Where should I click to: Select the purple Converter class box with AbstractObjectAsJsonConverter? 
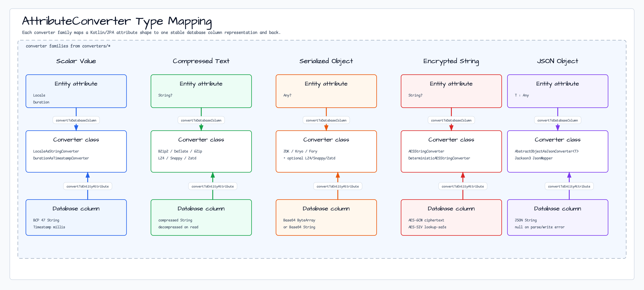point(557,151)
